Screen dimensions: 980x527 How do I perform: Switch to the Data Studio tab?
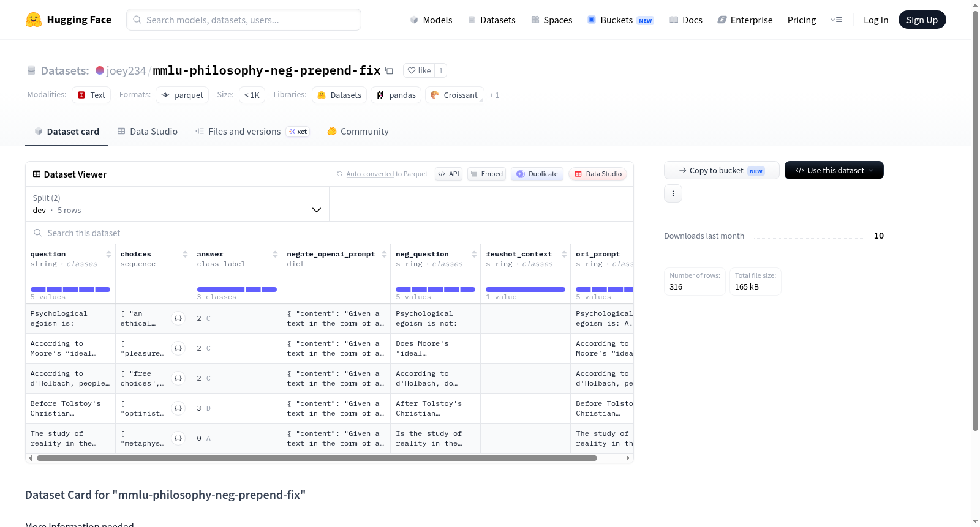(x=148, y=132)
